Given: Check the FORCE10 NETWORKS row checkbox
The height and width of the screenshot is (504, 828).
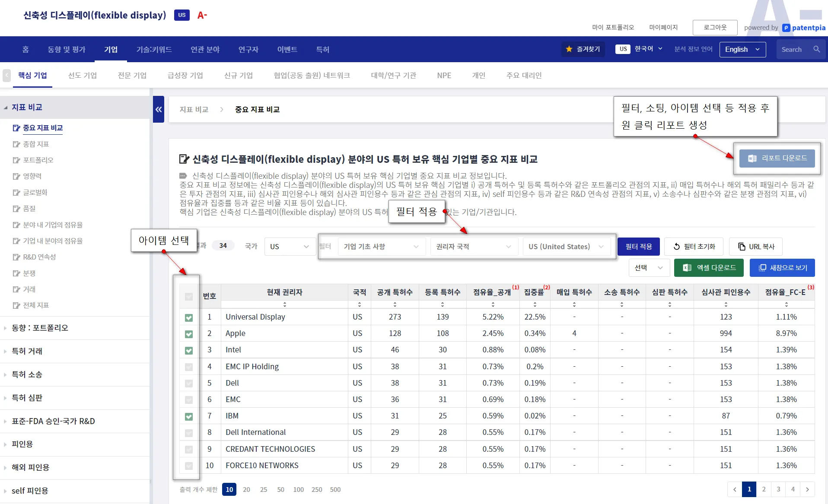Looking at the screenshot, I should [x=189, y=466].
